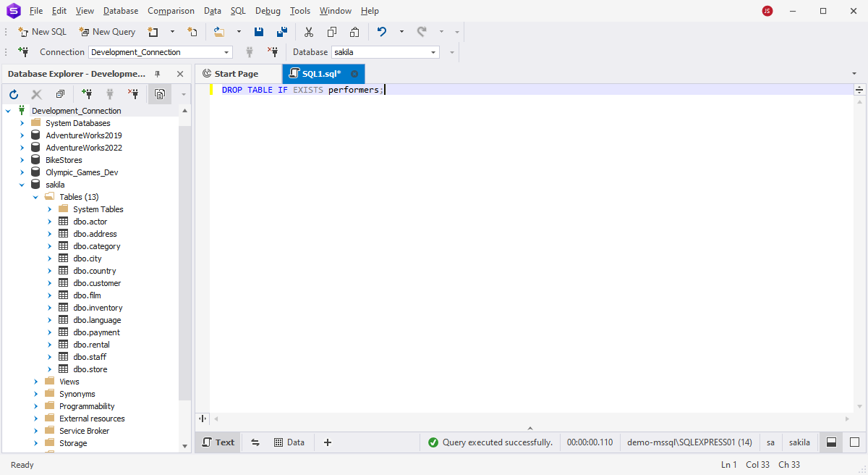Click the Paste clipboard icon

pos(354,32)
